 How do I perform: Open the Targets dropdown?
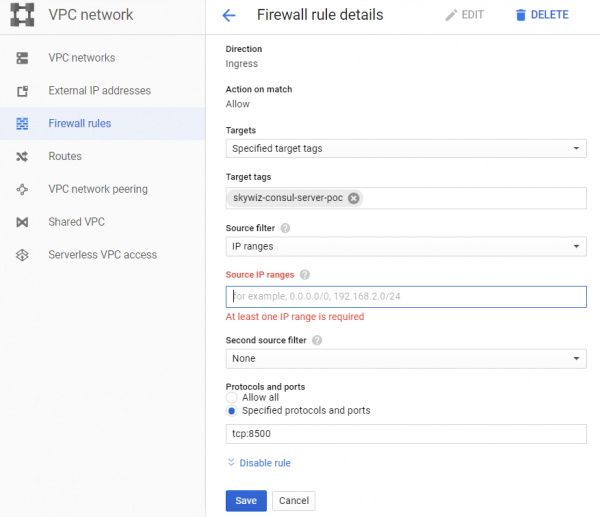[x=406, y=149]
